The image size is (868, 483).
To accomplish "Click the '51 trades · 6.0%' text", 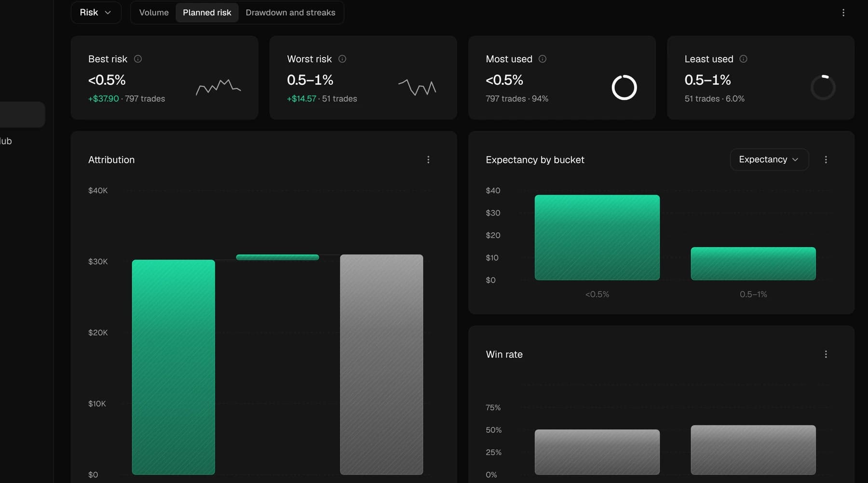I will [714, 99].
